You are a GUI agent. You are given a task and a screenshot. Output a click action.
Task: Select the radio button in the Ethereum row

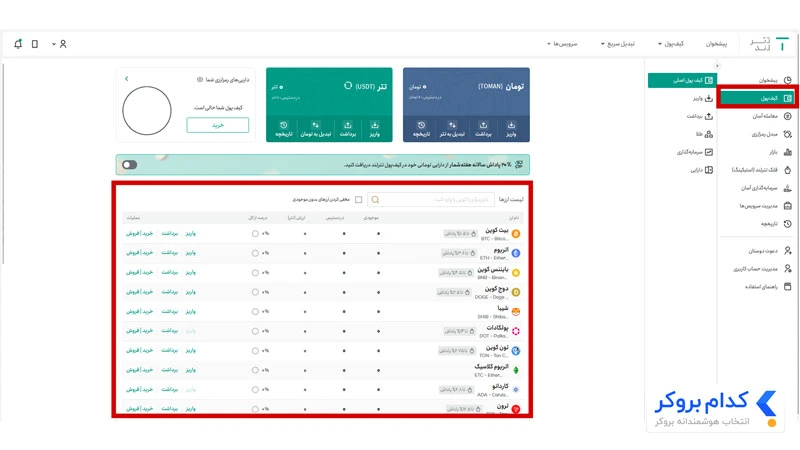click(255, 253)
